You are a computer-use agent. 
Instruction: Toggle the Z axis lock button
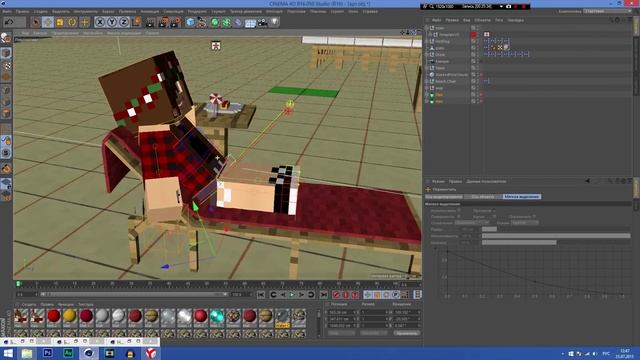(124, 22)
